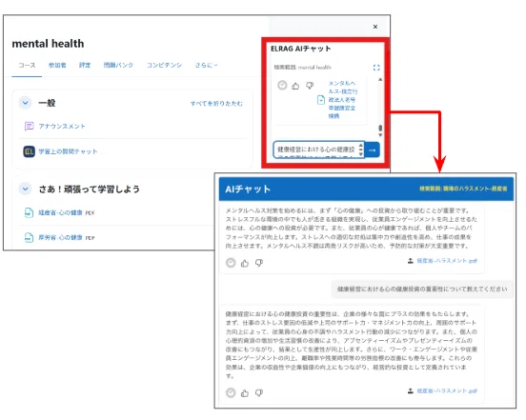Click the document icon beside メンタルヘルス source link
This screenshot has width=526, height=420.
point(321,100)
